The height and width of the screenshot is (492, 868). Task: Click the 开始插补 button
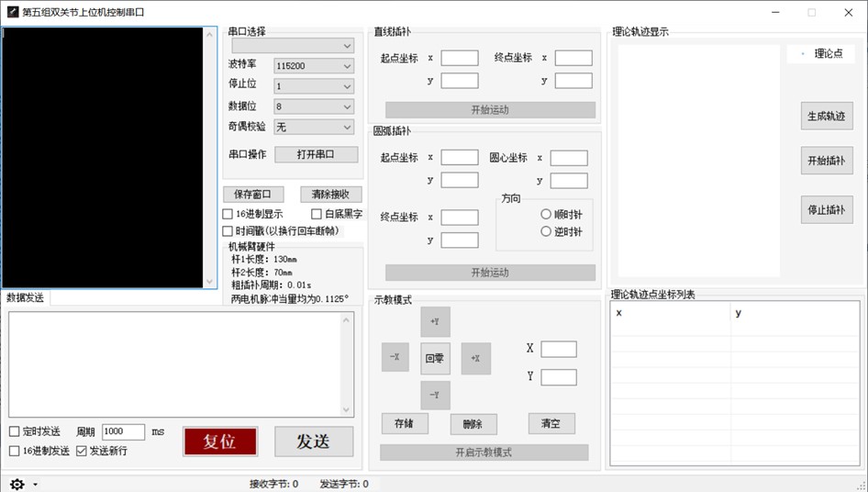tap(827, 161)
